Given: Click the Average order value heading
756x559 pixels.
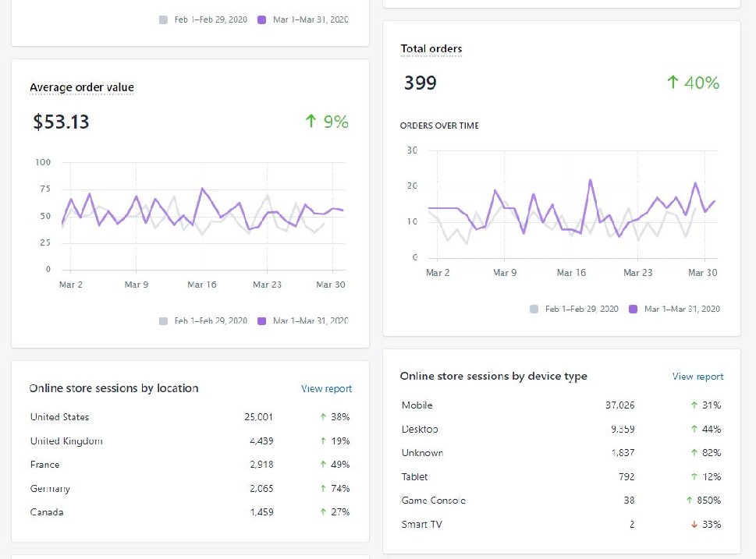Looking at the screenshot, I should (81, 87).
